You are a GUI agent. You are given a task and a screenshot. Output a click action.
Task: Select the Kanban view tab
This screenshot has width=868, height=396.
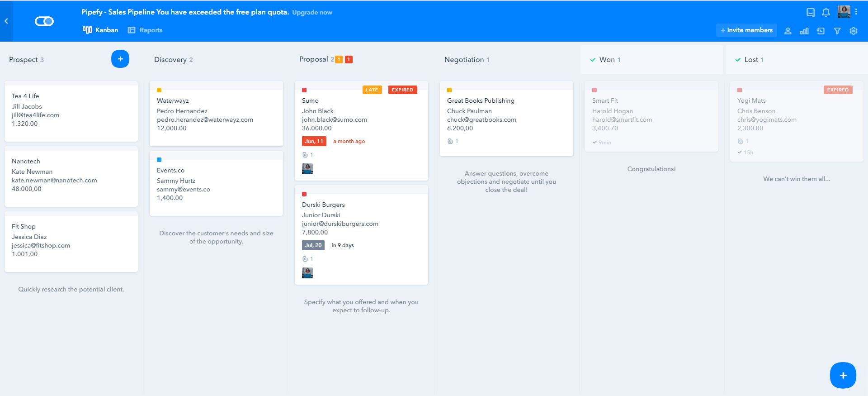(100, 30)
